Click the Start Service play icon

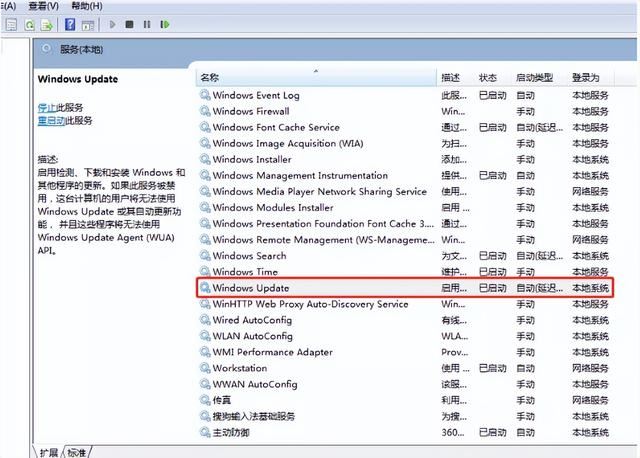(x=112, y=24)
